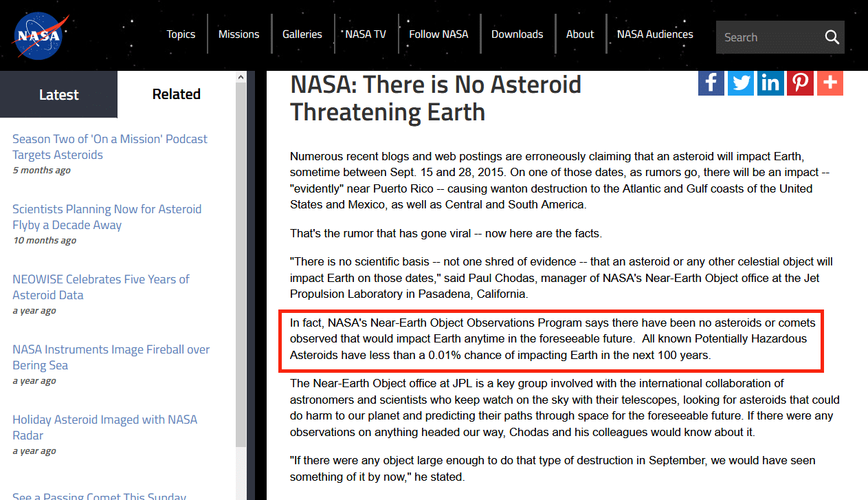Expand the Follow NASA menu
868x500 pixels.
[x=438, y=34]
